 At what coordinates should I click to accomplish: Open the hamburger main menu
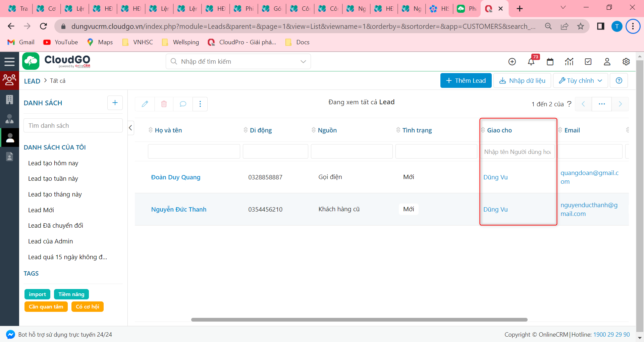[x=9, y=62]
